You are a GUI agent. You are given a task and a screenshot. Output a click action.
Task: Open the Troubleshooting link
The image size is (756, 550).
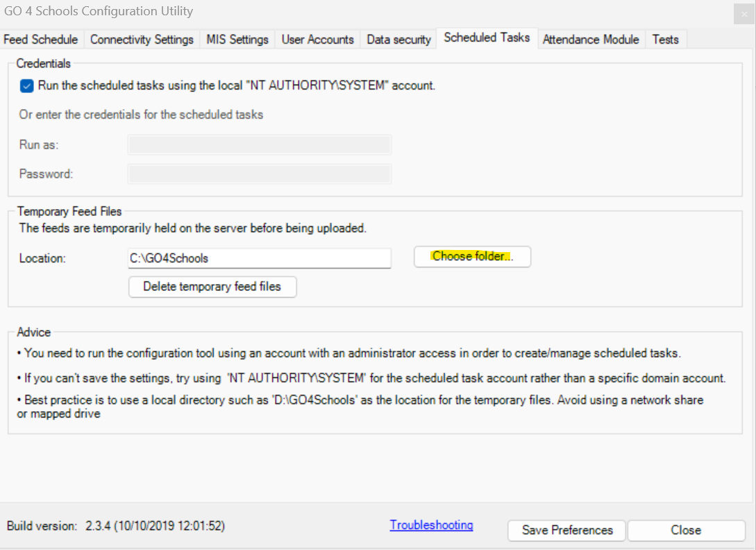432,525
